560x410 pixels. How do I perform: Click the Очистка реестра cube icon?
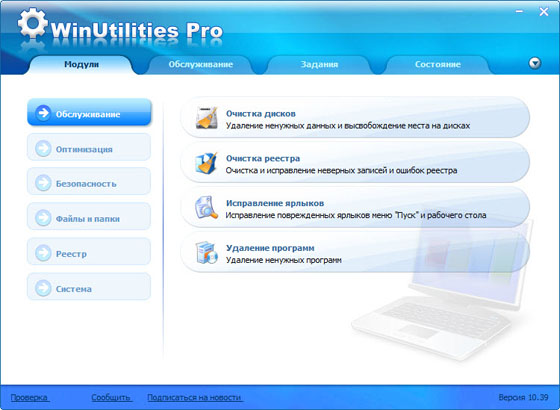click(206, 163)
